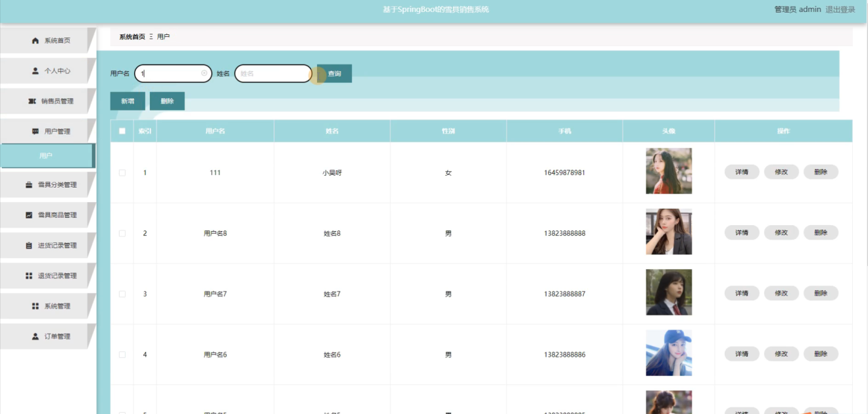Click 修改 for 用户名6
This screenshot has height=414, width=868.
coord(781,353)
